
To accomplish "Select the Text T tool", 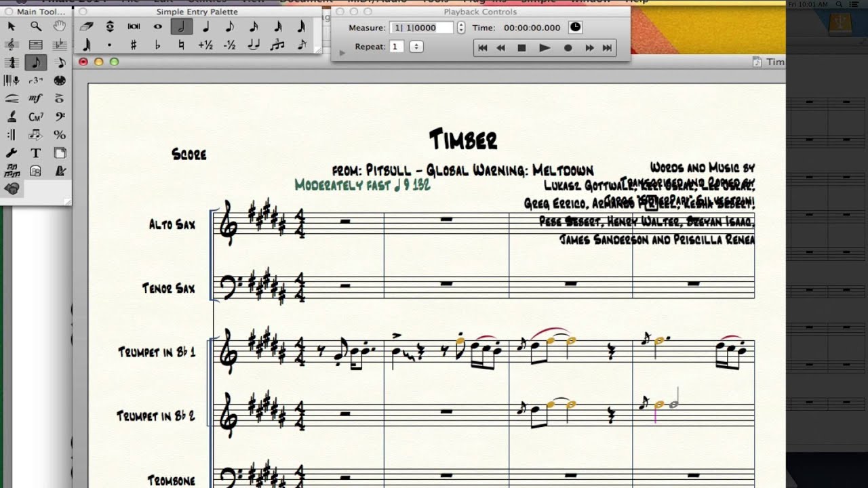I will pyautogui.click(x=36, y=152).
